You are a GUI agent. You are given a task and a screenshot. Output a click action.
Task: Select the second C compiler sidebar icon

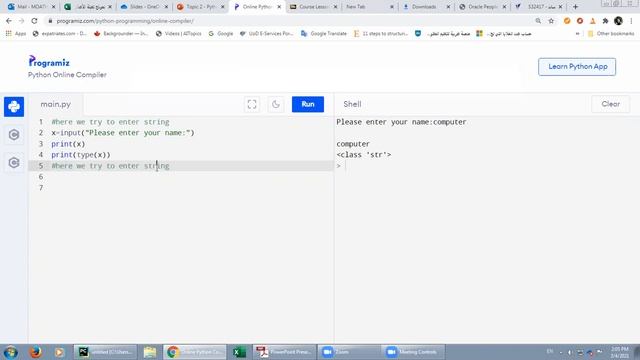click(14, 162)
